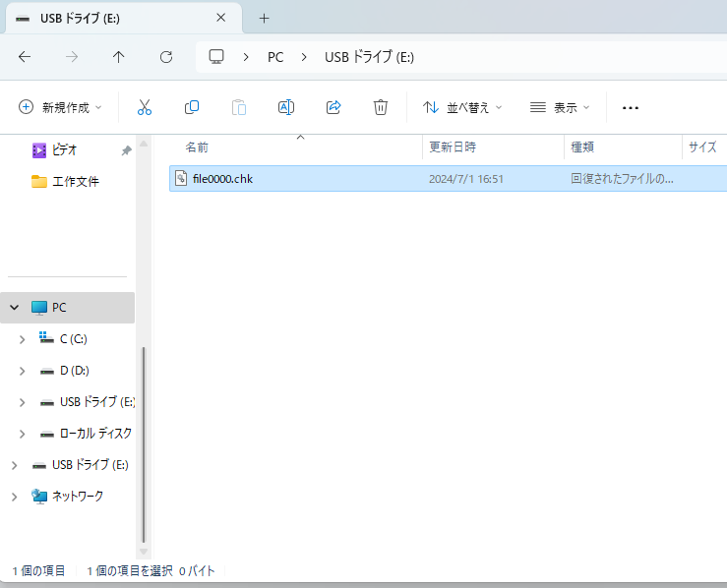
Task: Go back with the left arrow
Action: (25, 57)
